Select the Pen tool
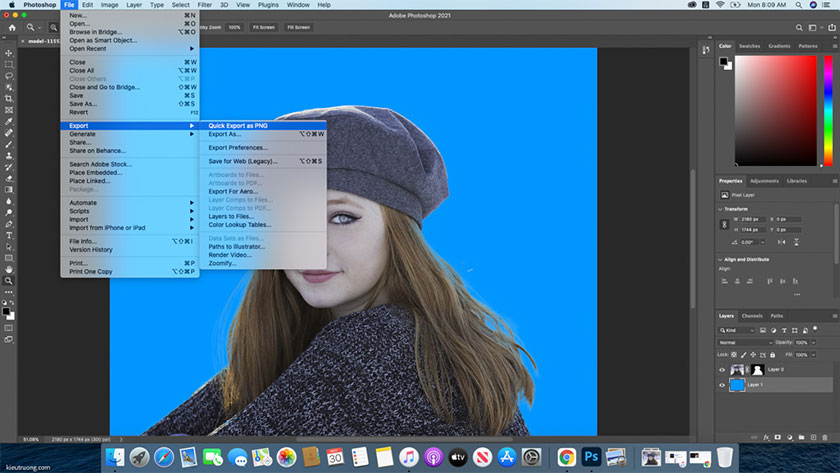The height and width of the screenshot is (473, 840). (9, 224)
